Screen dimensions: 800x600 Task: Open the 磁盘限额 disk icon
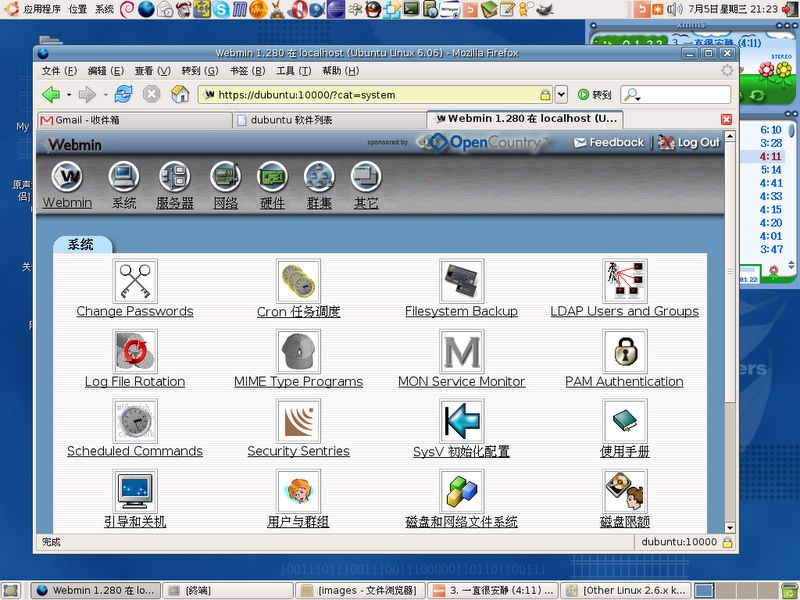tap(624, 491)
